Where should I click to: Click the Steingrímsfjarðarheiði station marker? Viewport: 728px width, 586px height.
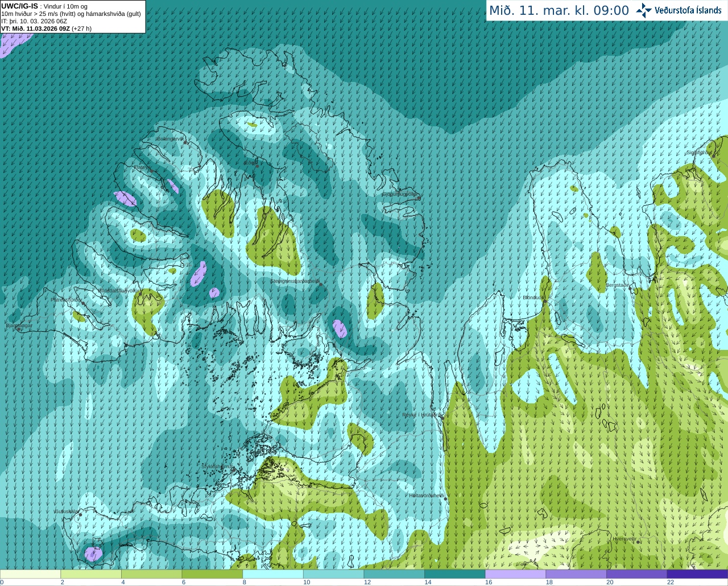(320, 284)
